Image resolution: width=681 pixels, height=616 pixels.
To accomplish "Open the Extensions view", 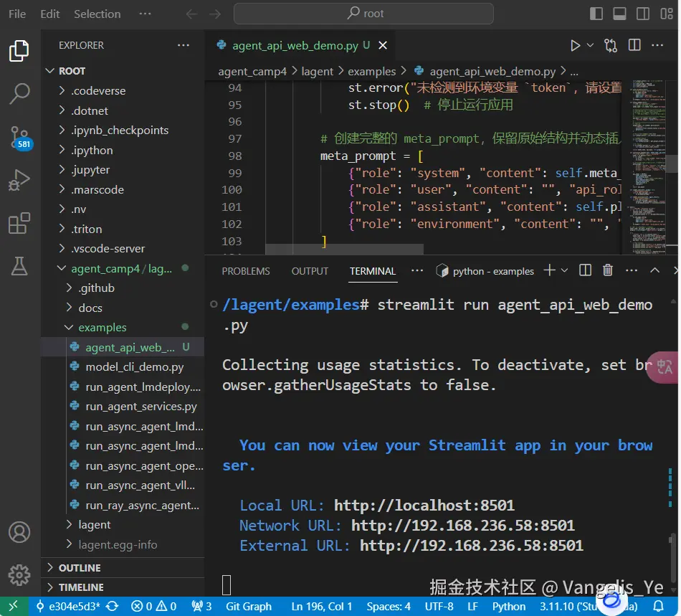I will (x=19, y=224).
